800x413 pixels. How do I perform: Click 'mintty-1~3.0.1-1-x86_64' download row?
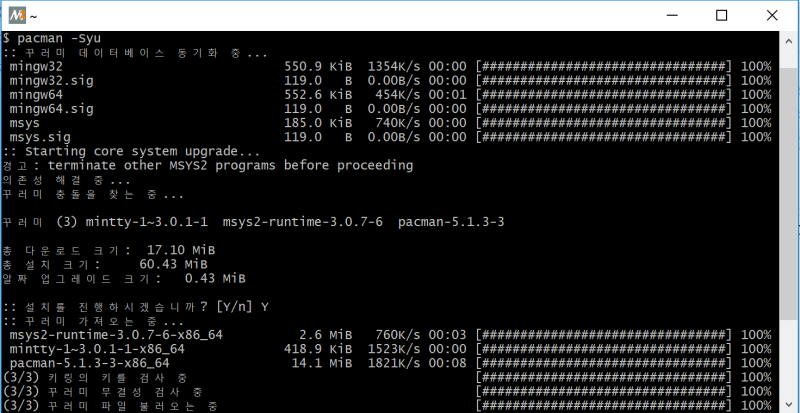[x=97, y=349]
